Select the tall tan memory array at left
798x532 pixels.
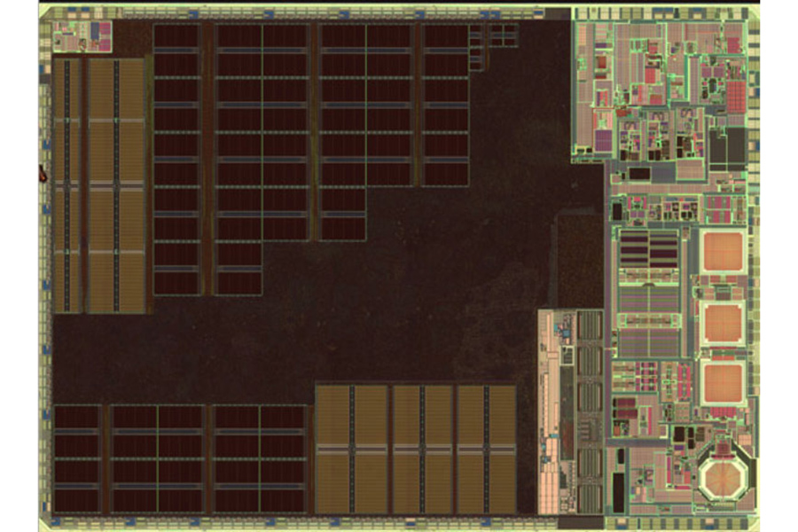pyautogui.click(x=99, y=184)
